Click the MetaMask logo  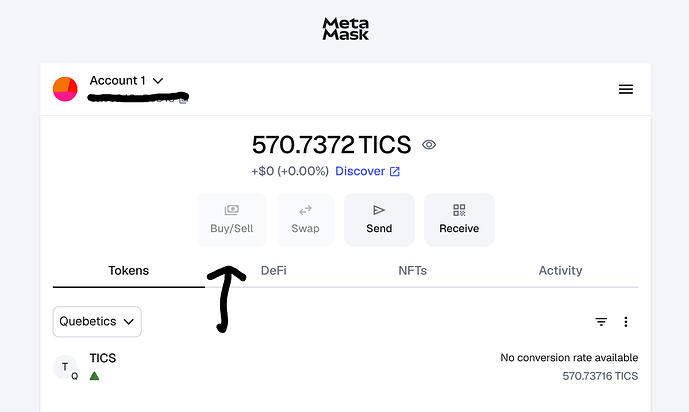(344, 29)
